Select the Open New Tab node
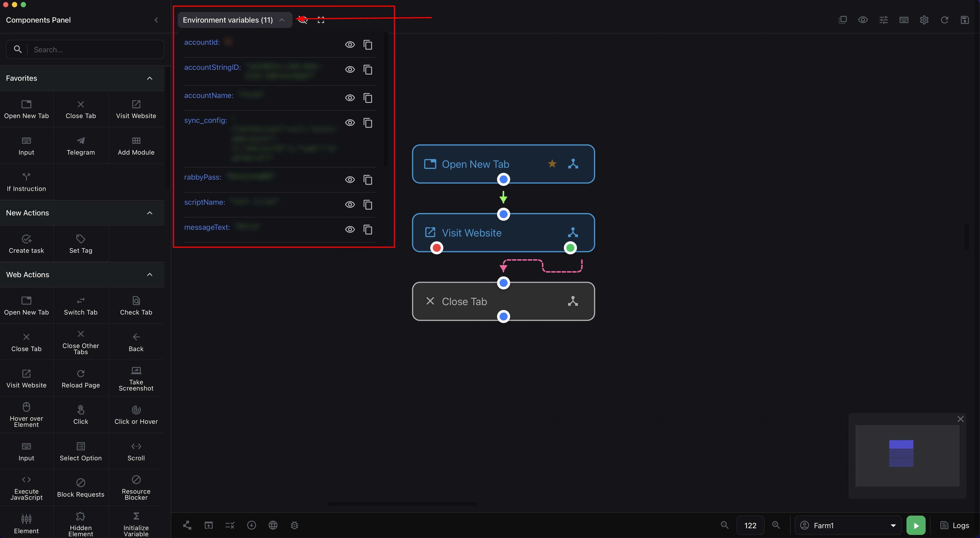 (503, 164)
